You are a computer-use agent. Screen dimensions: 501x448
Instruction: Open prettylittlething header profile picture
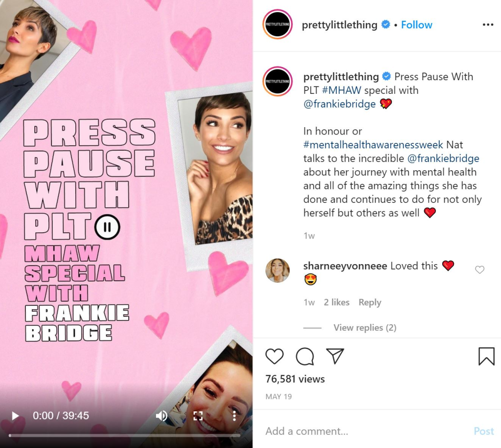277,24
